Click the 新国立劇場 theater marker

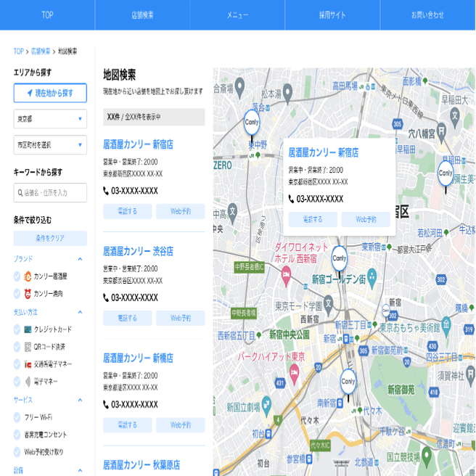[266, 406]
